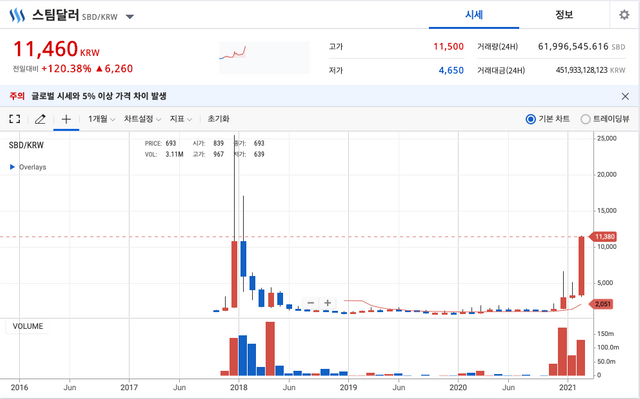Zoom out chart with minus button
Viewport: 640px width, 399px height.
(311, 303)
